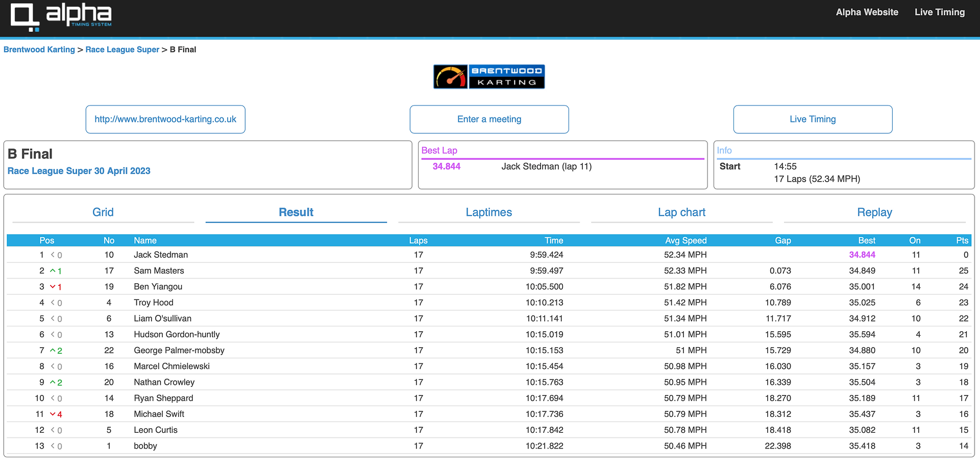Click red down arrow for Michael Swift
The width and height of the screenshot is (980, 468).
(x=53, y=414)
